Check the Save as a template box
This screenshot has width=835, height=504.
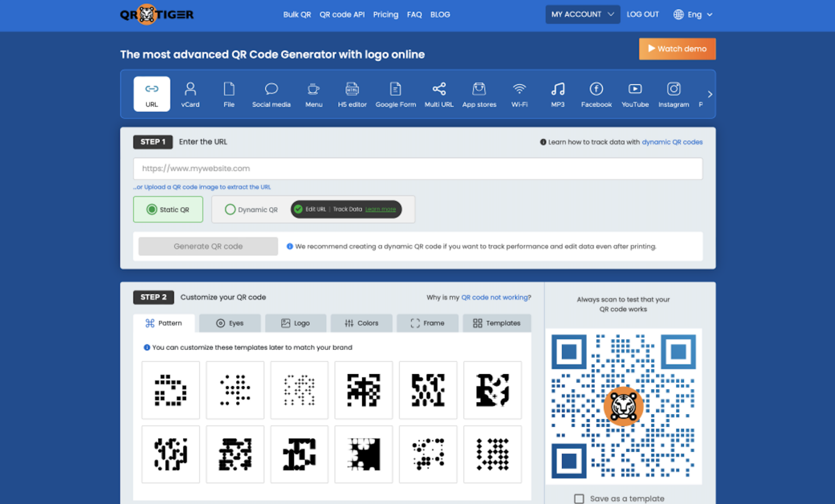pyautogui.click(x=579, y=498)
